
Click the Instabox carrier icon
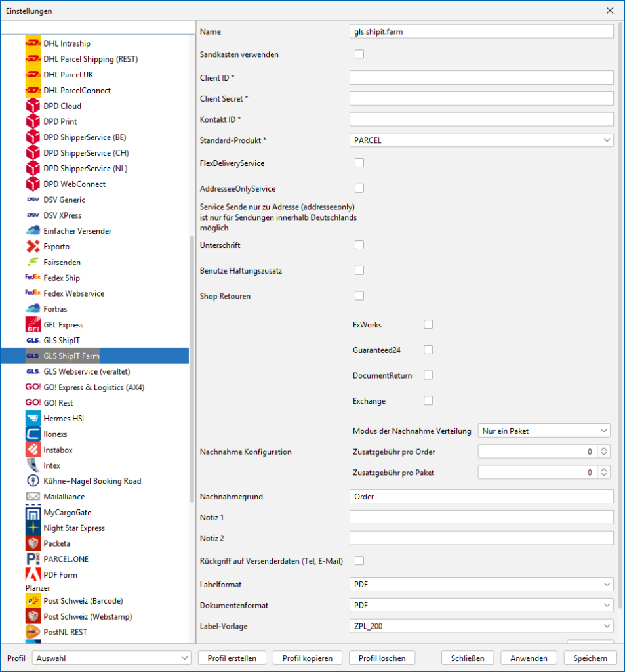pyautogui.click(x=33, y=450)
